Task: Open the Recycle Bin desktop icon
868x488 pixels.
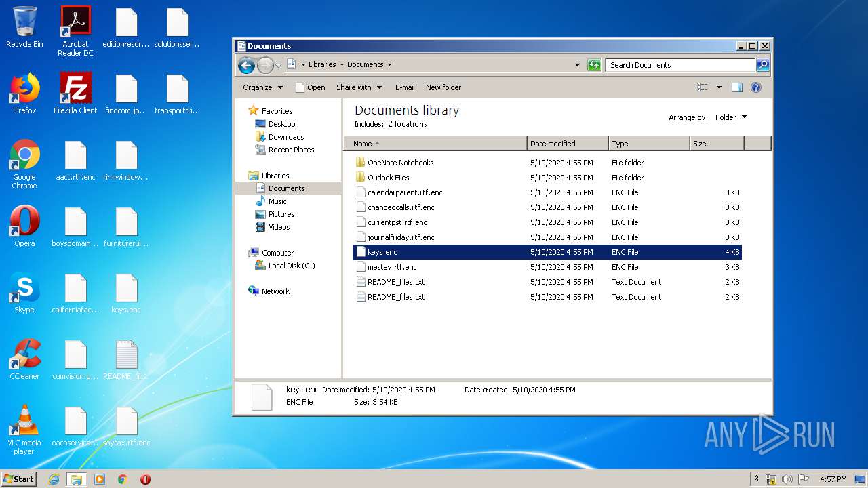Action: (24, 28)
